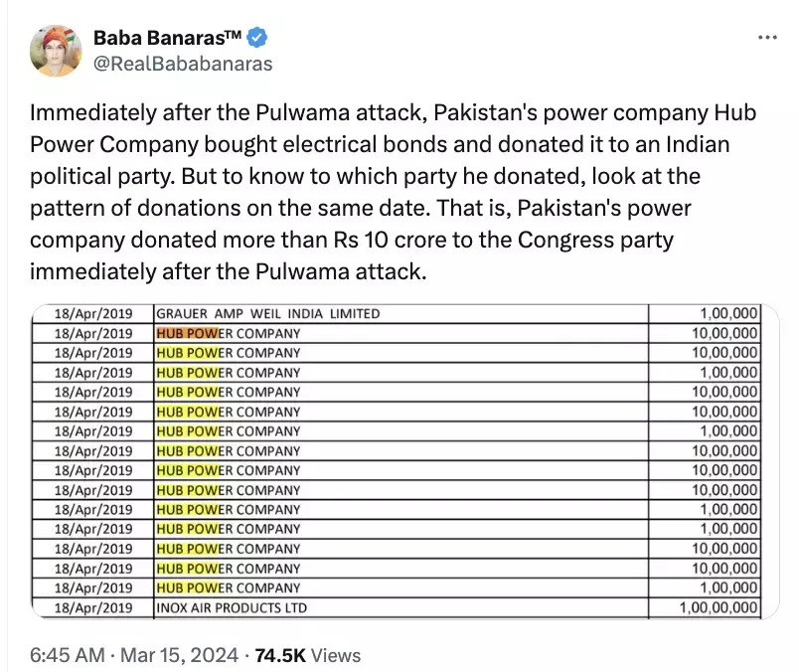Click the blue verified badge icon
The width and height of the screenshot is (799, 672).
coord(257,39)
